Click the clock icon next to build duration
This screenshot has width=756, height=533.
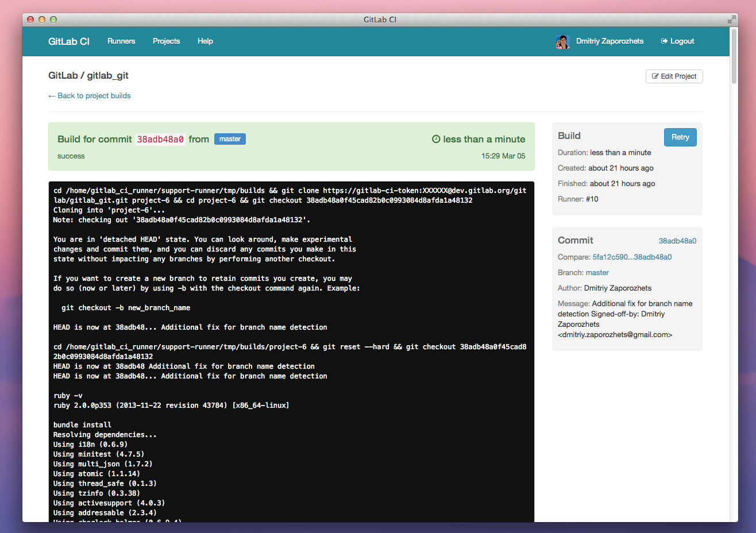437,139
